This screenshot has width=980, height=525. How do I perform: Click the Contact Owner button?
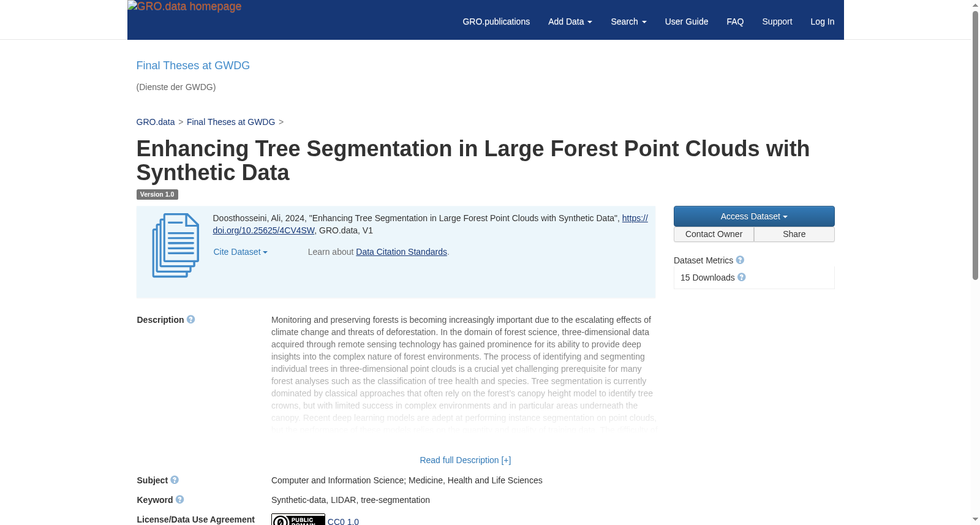click(714, 234)
